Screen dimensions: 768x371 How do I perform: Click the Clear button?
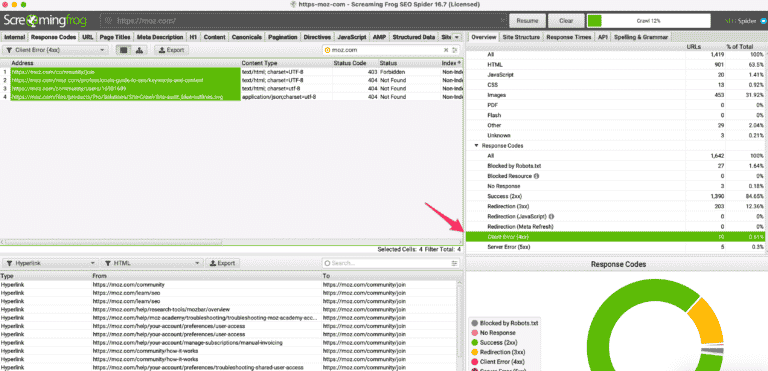[566, 21]
